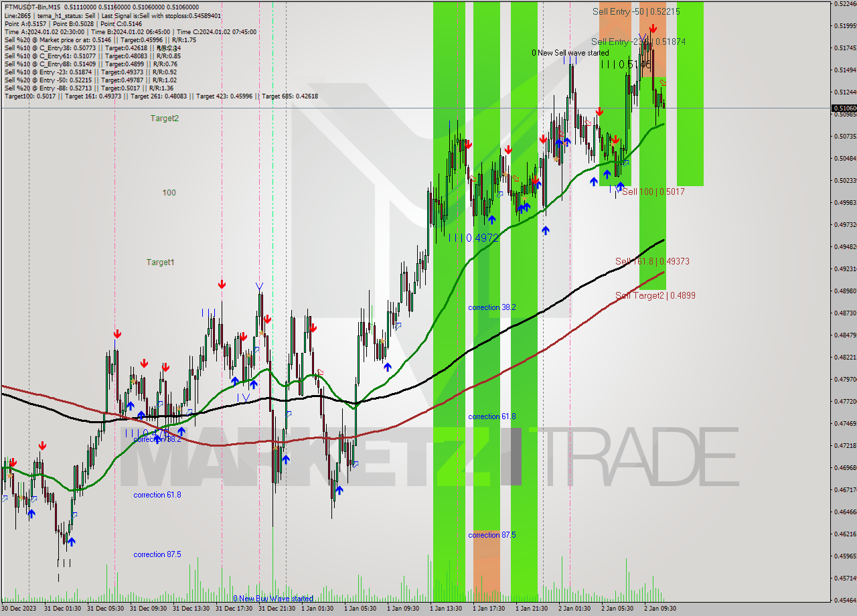Viewport: 857px width, 616px height.
Task: Click the '1 Jan 13:30' time axis label
Action: [x=446, y=609]
